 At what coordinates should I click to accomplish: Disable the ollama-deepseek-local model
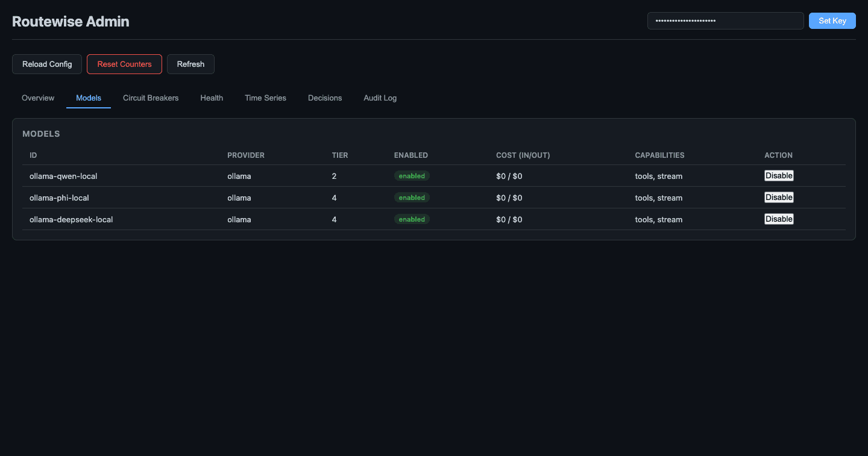coord(779,219)
